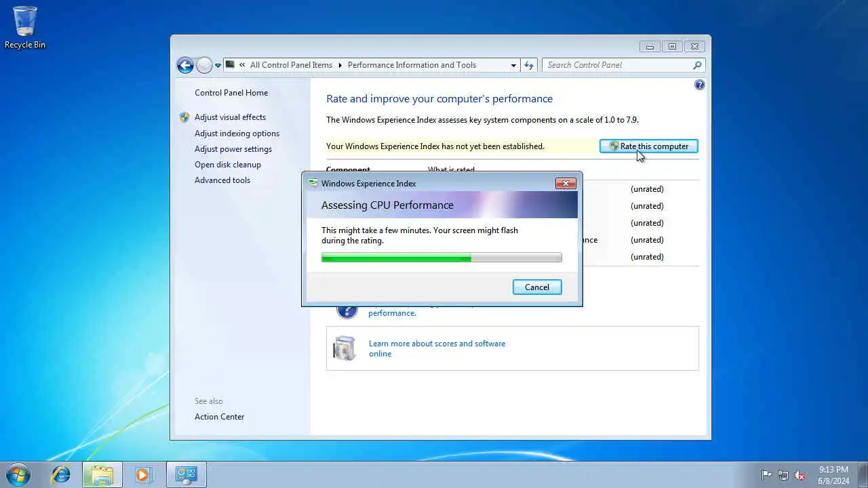Open the performance tips link
The width and height of the screenshot is (868, 488).
pyautogui.click(x=392, y=313)
